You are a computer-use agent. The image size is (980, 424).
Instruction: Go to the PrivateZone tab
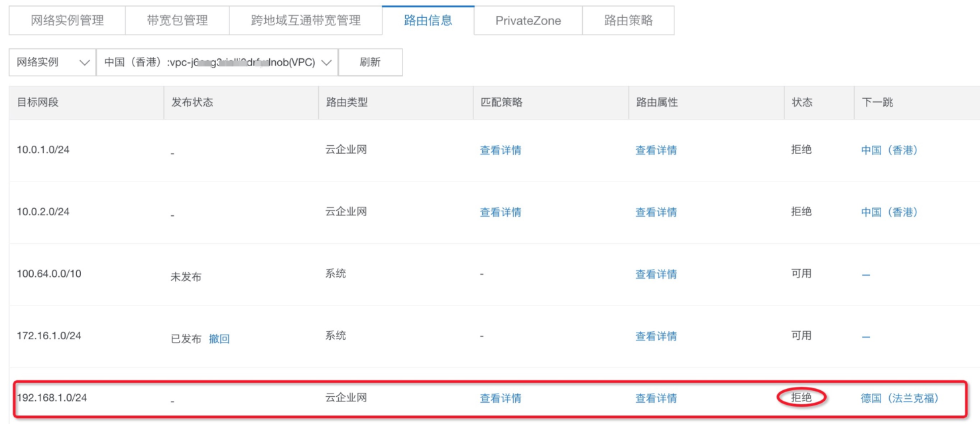click(528, 21)
